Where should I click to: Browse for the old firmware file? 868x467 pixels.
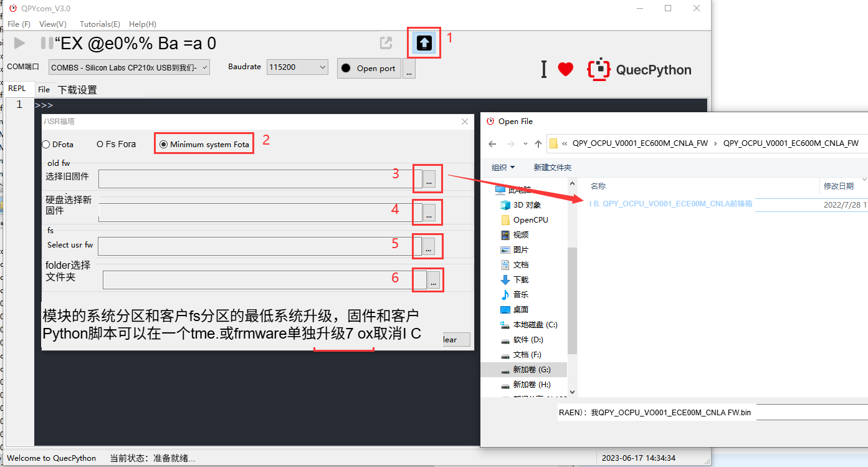(429, 179)
